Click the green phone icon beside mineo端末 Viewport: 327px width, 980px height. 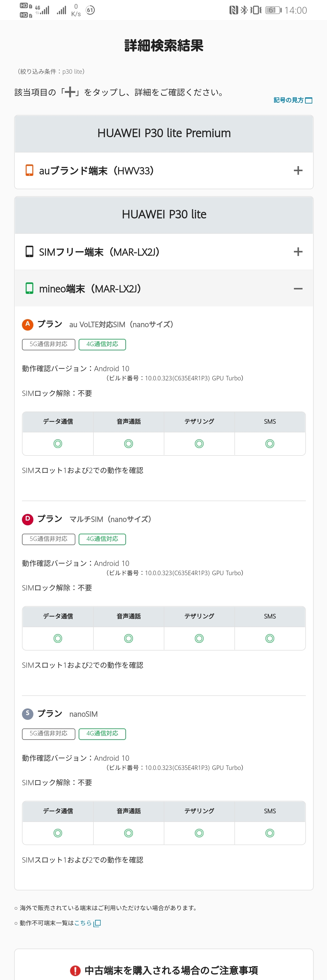[29, 288]
